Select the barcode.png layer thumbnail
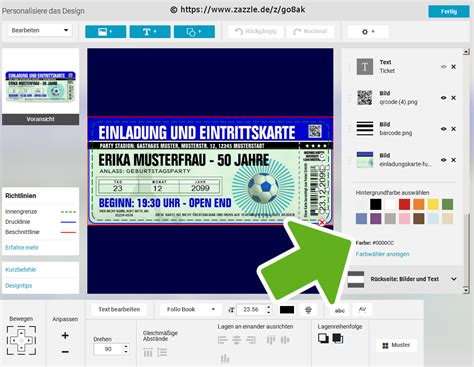Image resolution: width=474 pixels, height=367 pixels. click(365, 129)
